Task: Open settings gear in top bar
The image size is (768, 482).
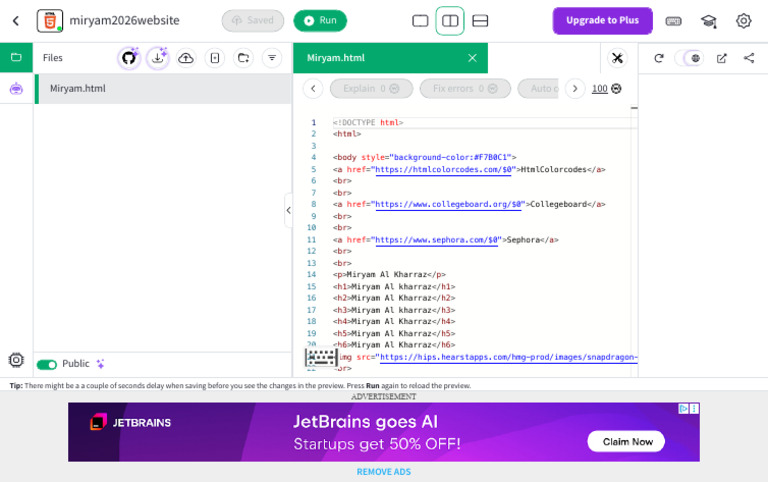Action: (x=744, y=21)
